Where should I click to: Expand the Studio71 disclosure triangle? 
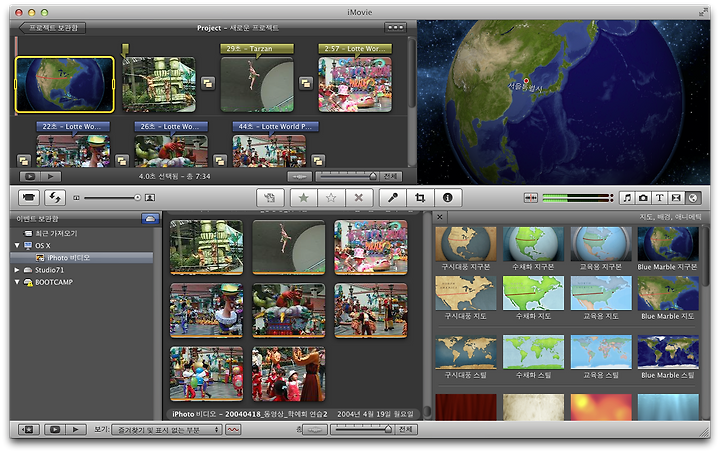tap(17, 270)
